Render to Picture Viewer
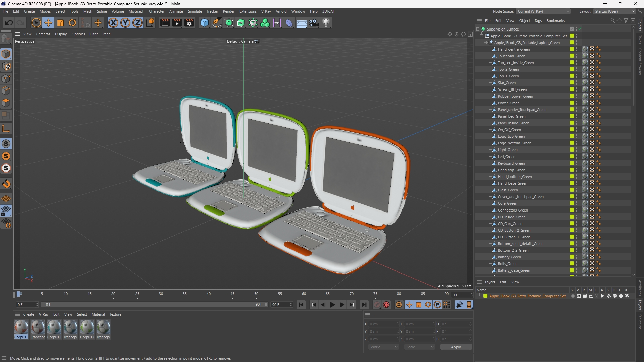 (177, 23)
